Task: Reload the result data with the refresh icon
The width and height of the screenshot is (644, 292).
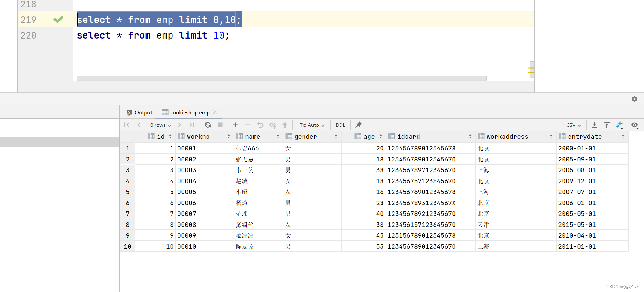Action: 208,125
